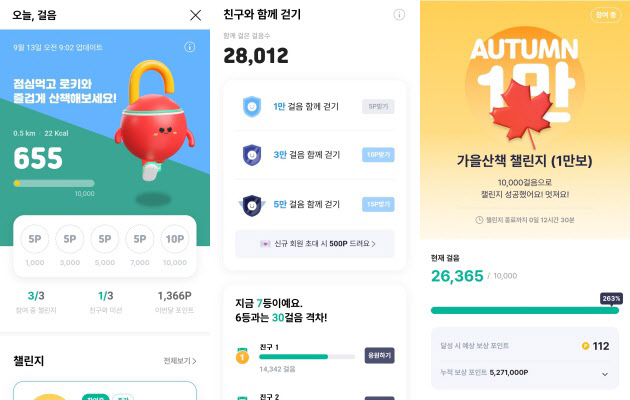The image size is (630, 400).
Task: Tap the 5만 걸음 winged shield badge
Action: [x=252, y=205]
